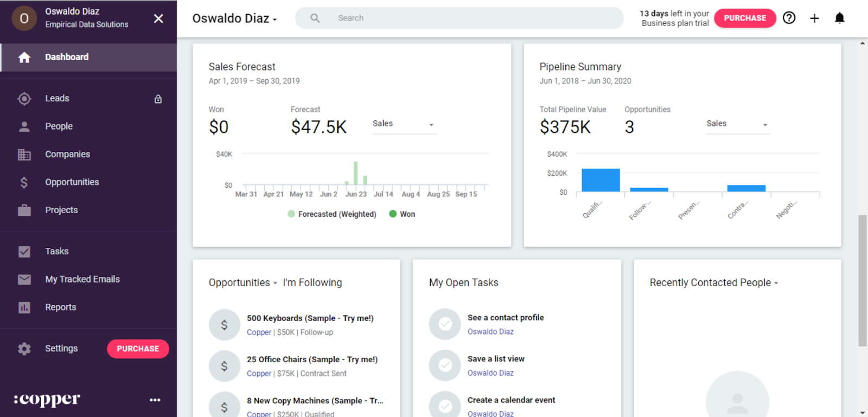Click the PURCHASE button in top bar

(x=745, y=18)
